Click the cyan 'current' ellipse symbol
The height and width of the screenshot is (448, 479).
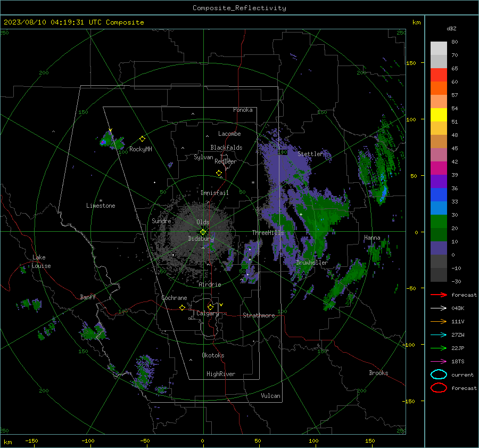click(439, 374)
